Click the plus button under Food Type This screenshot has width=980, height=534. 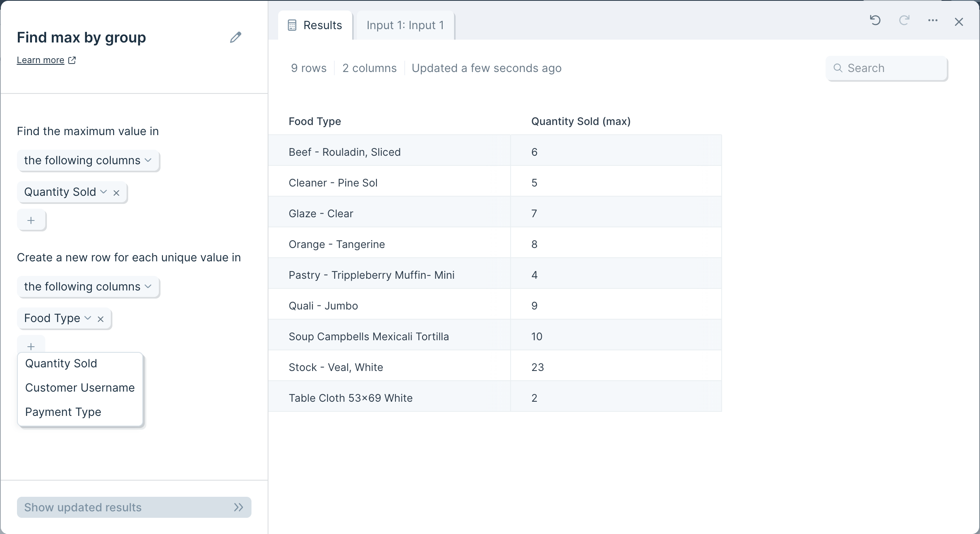pos(31,346)
